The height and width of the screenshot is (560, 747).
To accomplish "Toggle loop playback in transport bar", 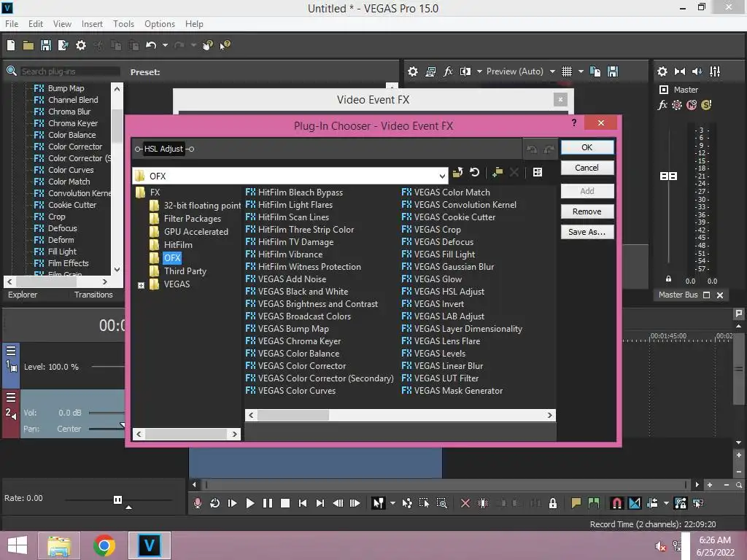I will pyautogui.click(x=215, y=503).
